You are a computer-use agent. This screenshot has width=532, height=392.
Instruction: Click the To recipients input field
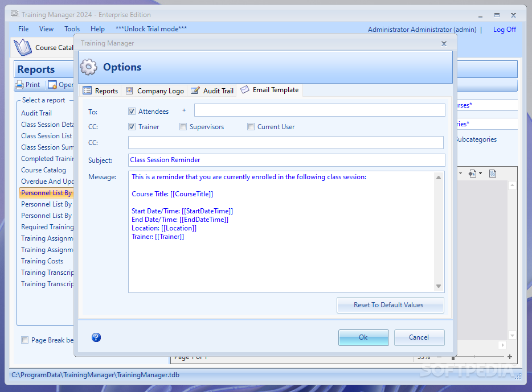(x=320, y=110)
